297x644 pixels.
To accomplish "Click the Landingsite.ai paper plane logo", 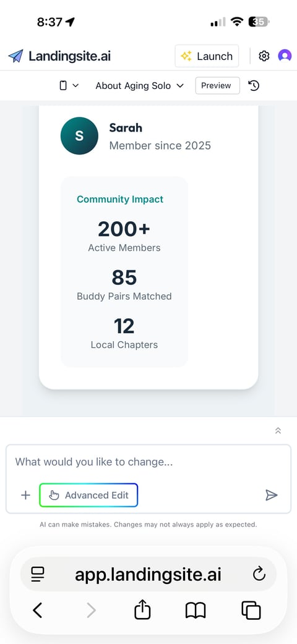I will click(x=15, y=56).
